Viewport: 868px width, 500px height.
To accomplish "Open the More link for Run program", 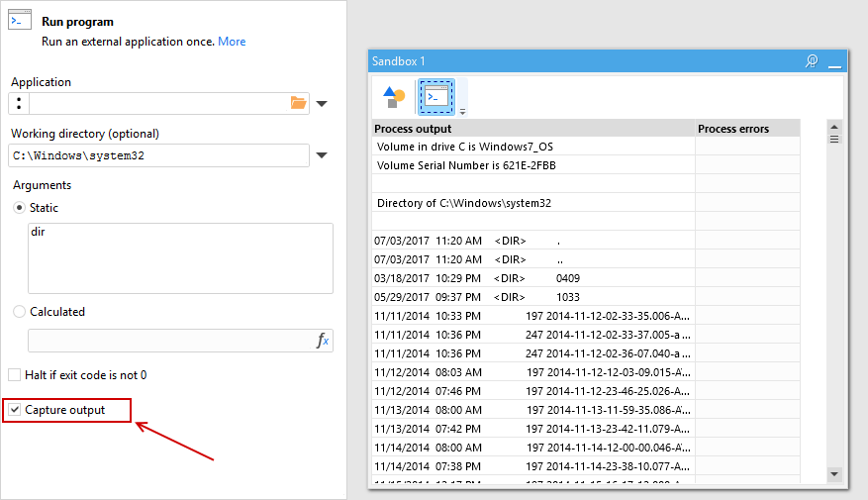I will (232, 42).
